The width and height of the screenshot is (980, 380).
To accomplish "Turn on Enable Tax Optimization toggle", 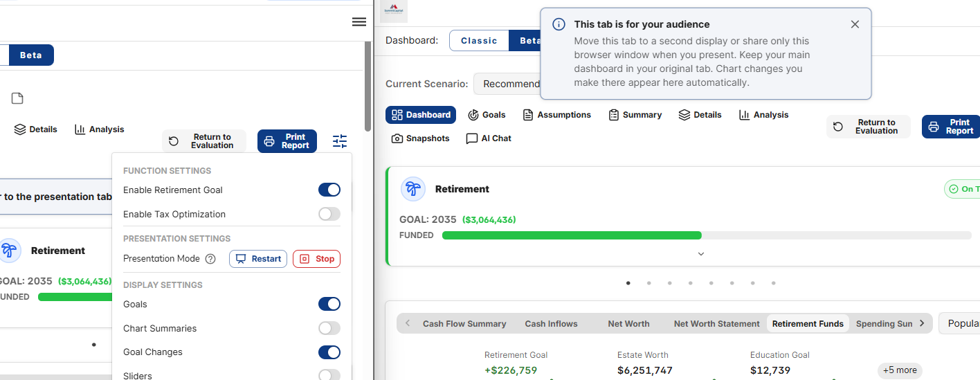I will [x=329, y=214].
